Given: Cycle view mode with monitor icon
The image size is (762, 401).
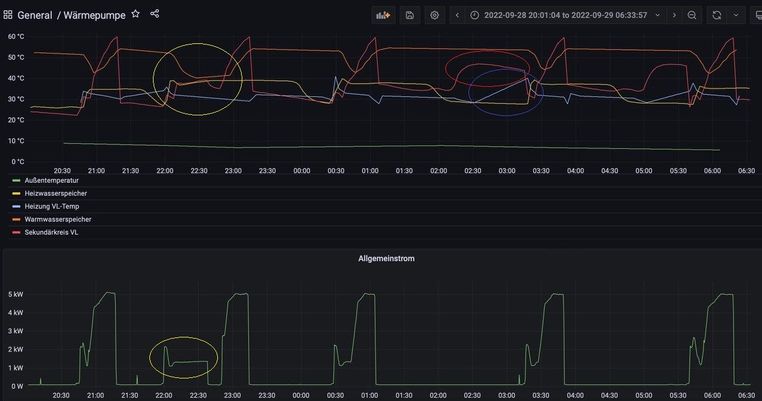Looking at the screenshot, I should [757, 15].
